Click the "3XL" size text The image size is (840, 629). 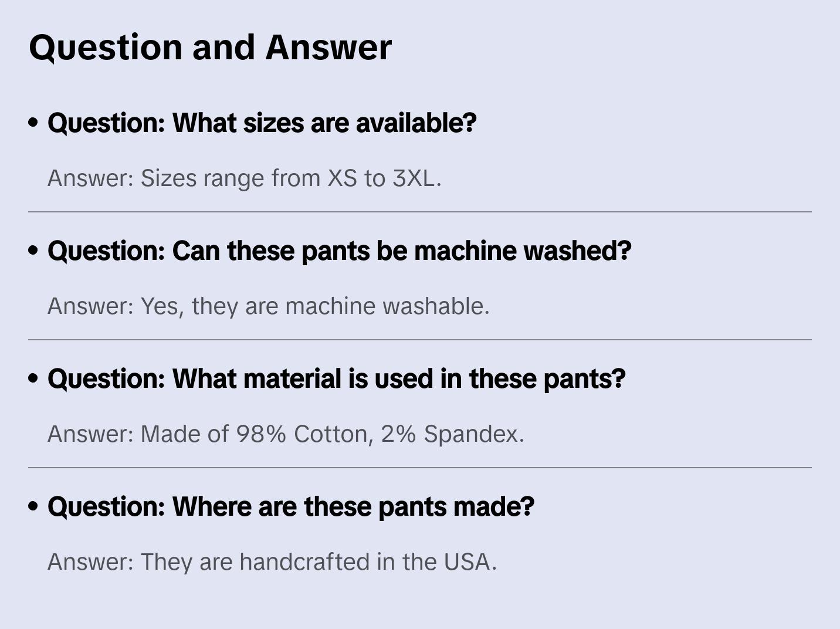point(414,178)
